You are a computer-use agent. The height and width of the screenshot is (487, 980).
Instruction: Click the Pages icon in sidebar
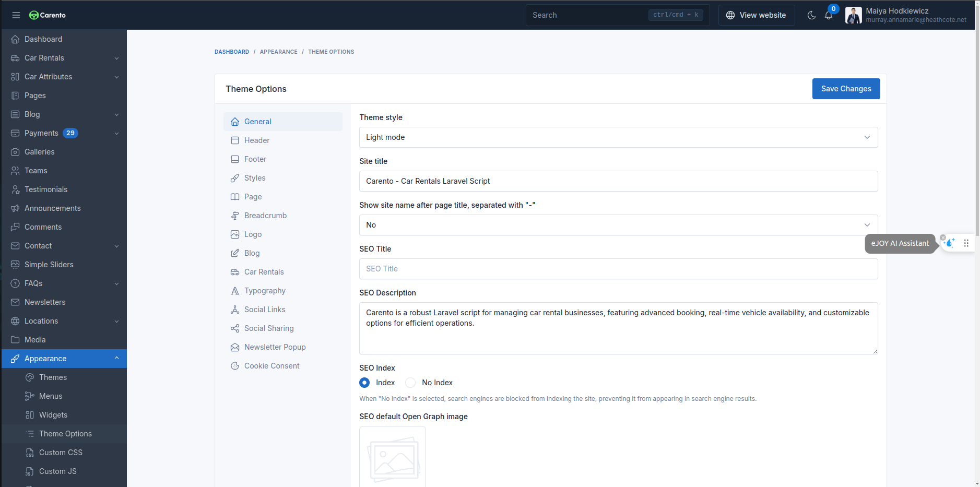15,96
